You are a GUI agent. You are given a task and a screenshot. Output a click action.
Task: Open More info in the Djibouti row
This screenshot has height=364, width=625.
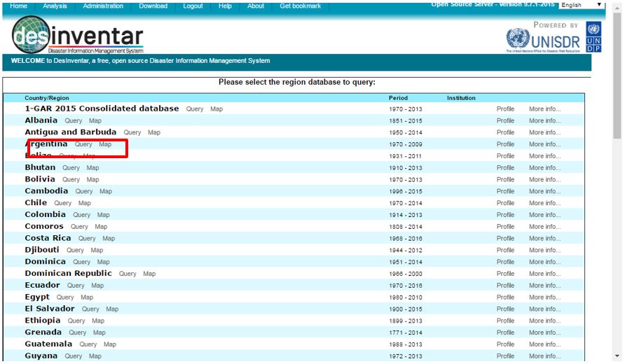544,250
